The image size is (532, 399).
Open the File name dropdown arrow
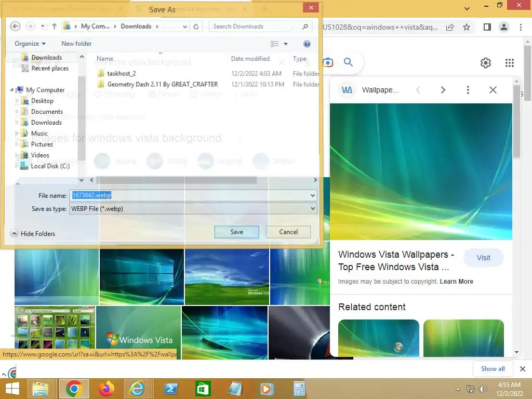[x=313, y=195]
